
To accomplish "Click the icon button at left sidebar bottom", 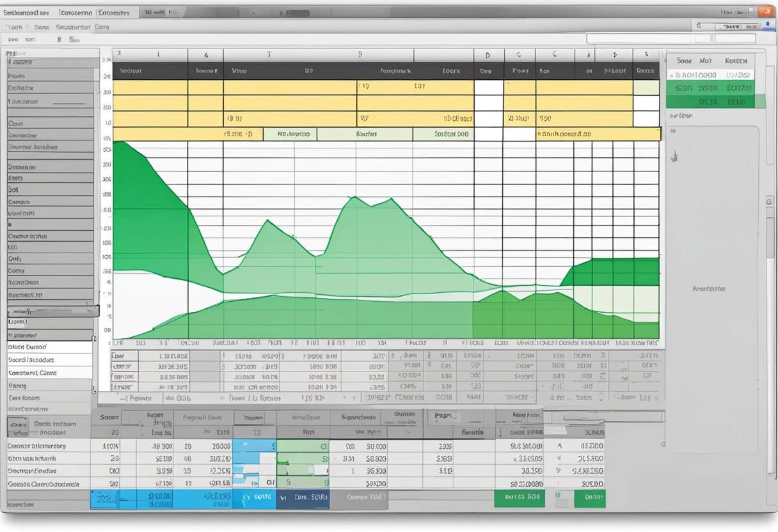I will pyautogui.click(x=19, y=425).
